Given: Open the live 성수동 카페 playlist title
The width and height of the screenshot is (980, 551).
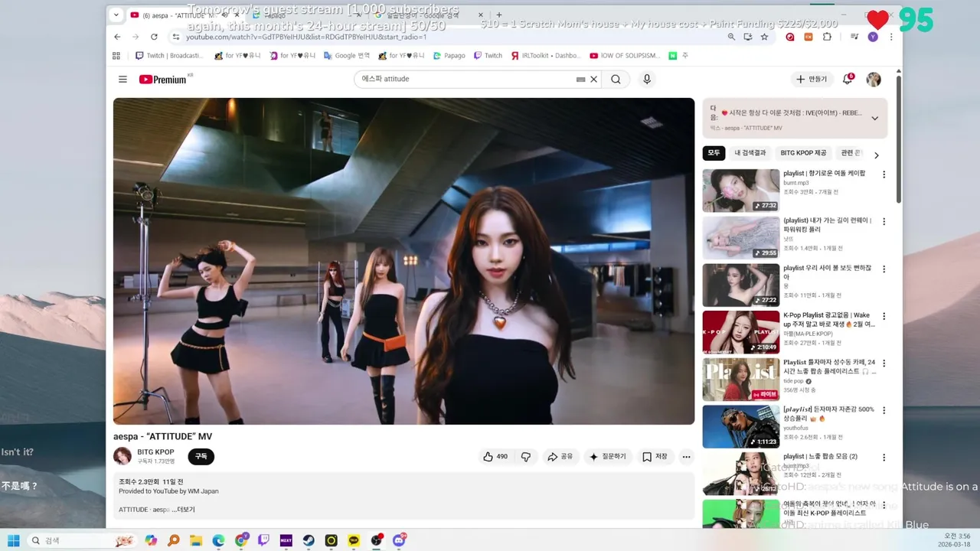Looking at the screenshot, I should (x=829, y=367).
